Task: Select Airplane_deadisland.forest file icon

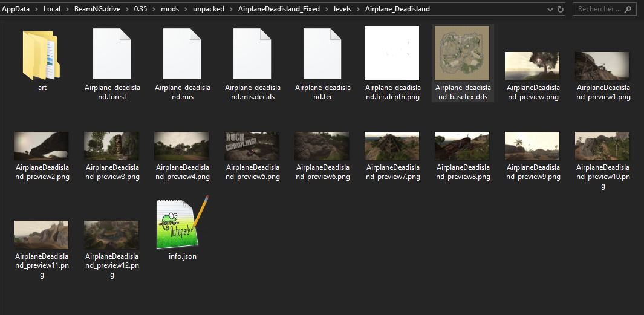Action: pyautogui.click(x=112, y=53)
